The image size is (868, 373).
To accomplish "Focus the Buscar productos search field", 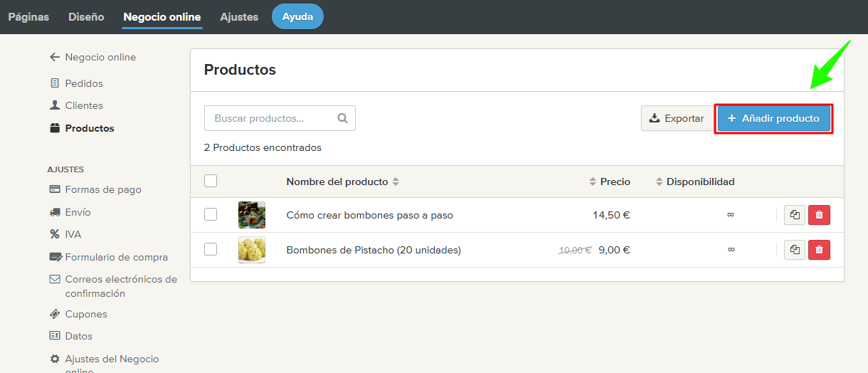I will tap(270, 119).
